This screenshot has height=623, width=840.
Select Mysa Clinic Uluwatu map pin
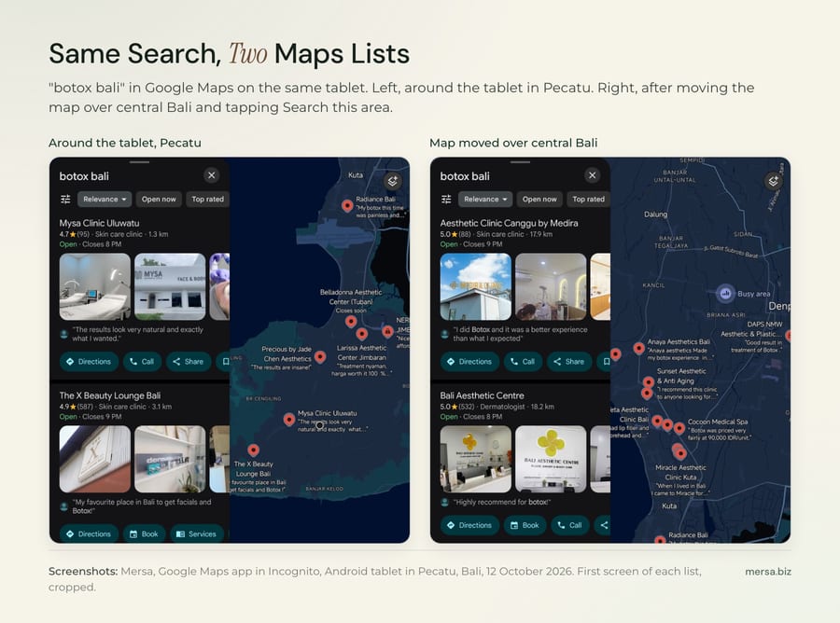289,420
